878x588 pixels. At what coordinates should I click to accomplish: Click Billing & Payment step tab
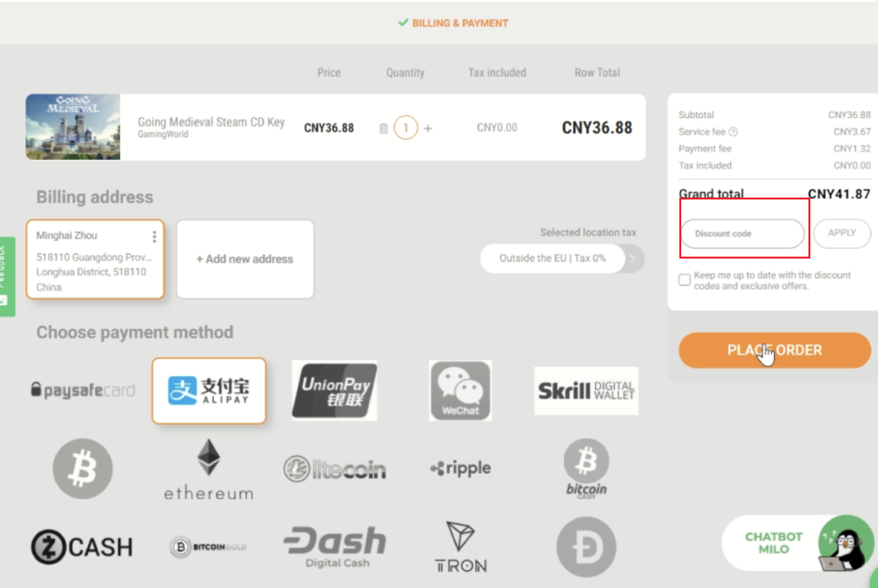point(453,23)
